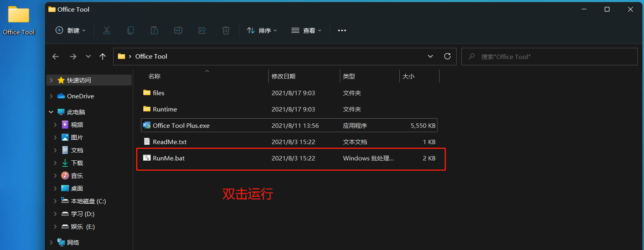Click the Runtime folder name
This screenshot has height=250, width=644.
coord(165,109)
